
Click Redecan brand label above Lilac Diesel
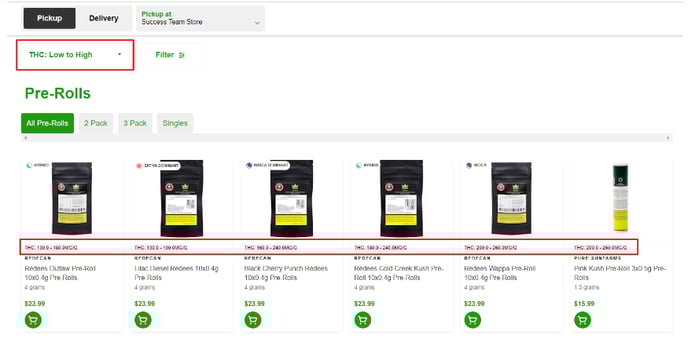click(147, 258)
